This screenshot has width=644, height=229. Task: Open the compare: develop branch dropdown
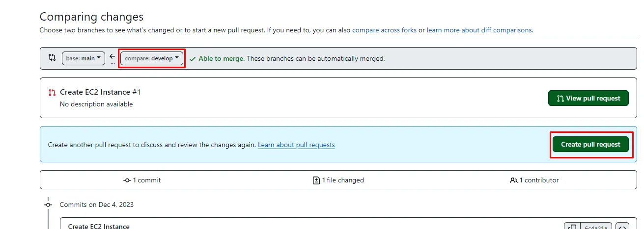(152, 58)
